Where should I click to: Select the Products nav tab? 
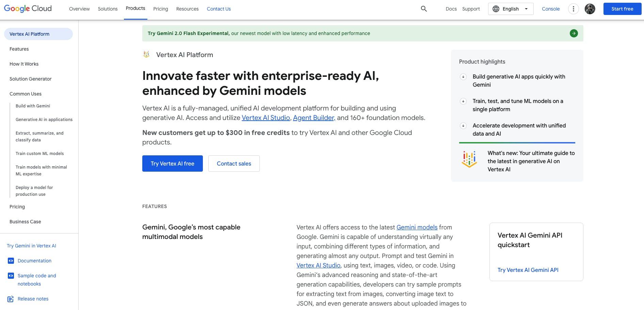pyautogui.click(x=135, y=8)
